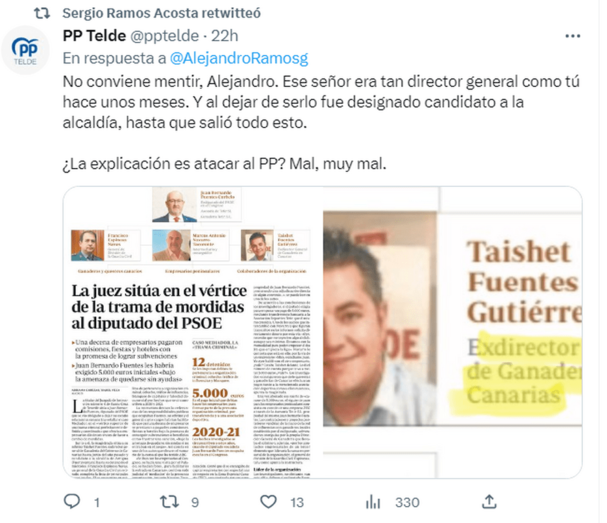
Task: Open the 22h timestamp permalink
Action: coord(225,36)
